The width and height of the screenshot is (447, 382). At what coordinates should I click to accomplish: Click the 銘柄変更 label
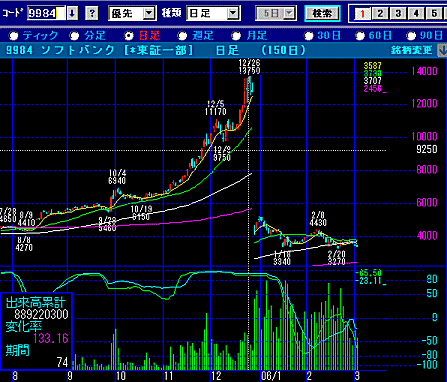pyautogui.click(x=412, y=50)
